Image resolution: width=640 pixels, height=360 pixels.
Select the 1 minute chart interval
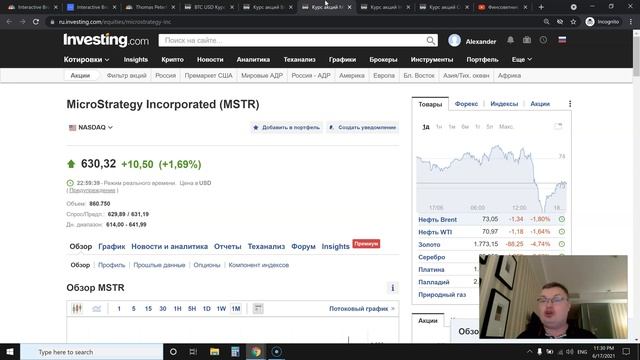pyautogui.click(x=119, y=309)
